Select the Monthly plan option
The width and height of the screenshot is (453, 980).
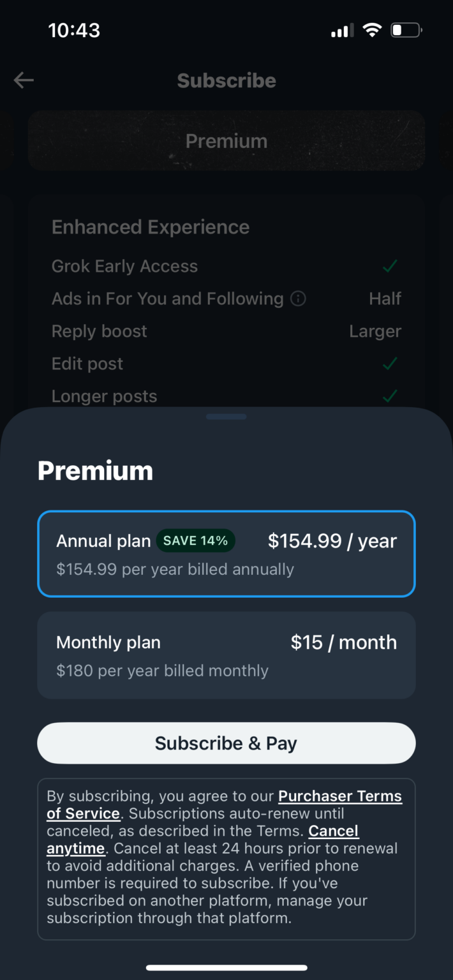point(226,655)
